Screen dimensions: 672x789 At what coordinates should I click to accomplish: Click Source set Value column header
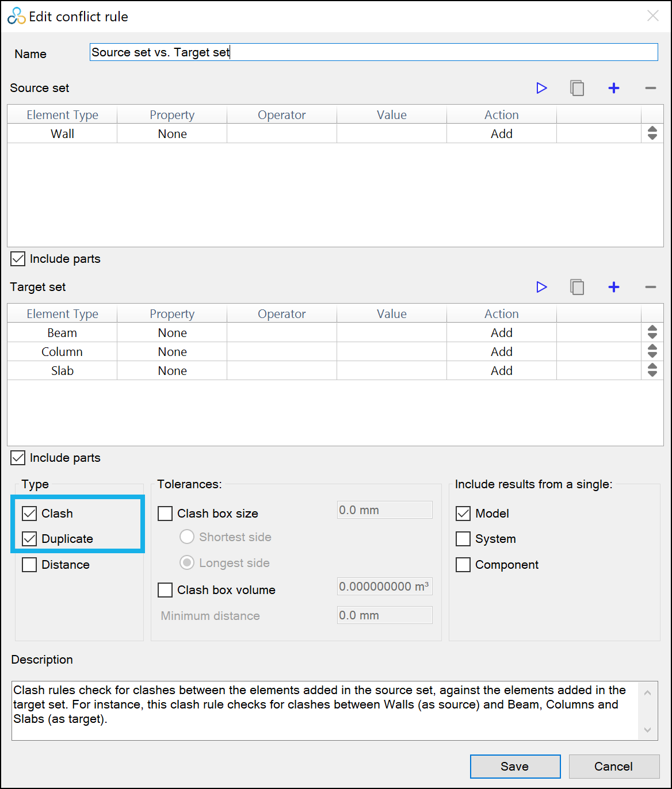392,114
